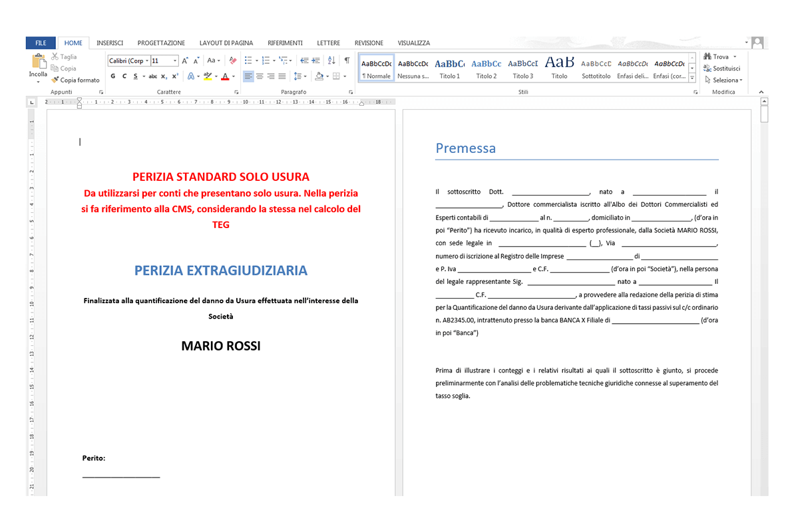Viewport: 794px width, 532px height.
Task: Align text left
Action: (248, 76)
